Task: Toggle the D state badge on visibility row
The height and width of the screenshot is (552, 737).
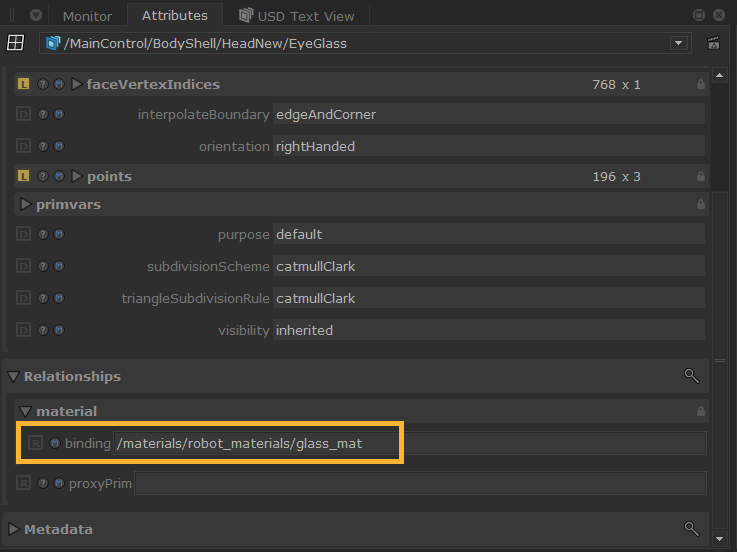Action: [x=24, y=331]
